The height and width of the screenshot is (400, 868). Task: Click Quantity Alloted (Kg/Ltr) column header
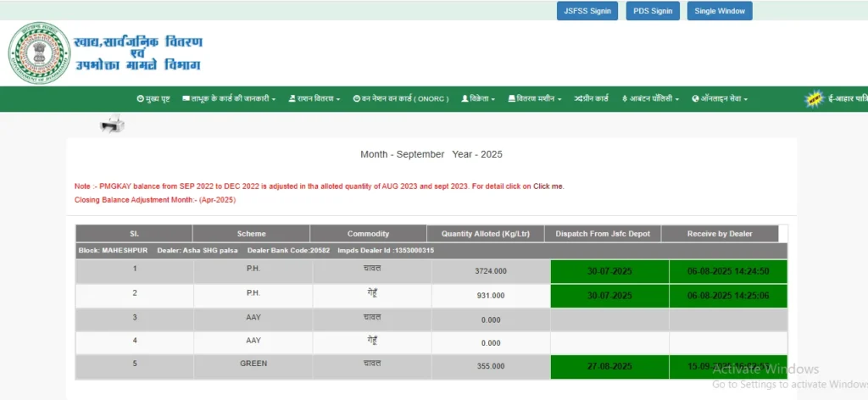(486, 233)
